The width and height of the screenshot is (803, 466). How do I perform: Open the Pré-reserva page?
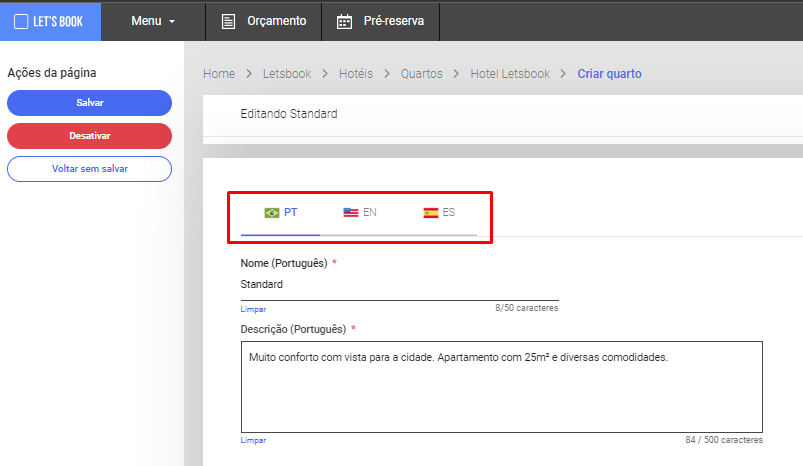[x=381, y=21]
